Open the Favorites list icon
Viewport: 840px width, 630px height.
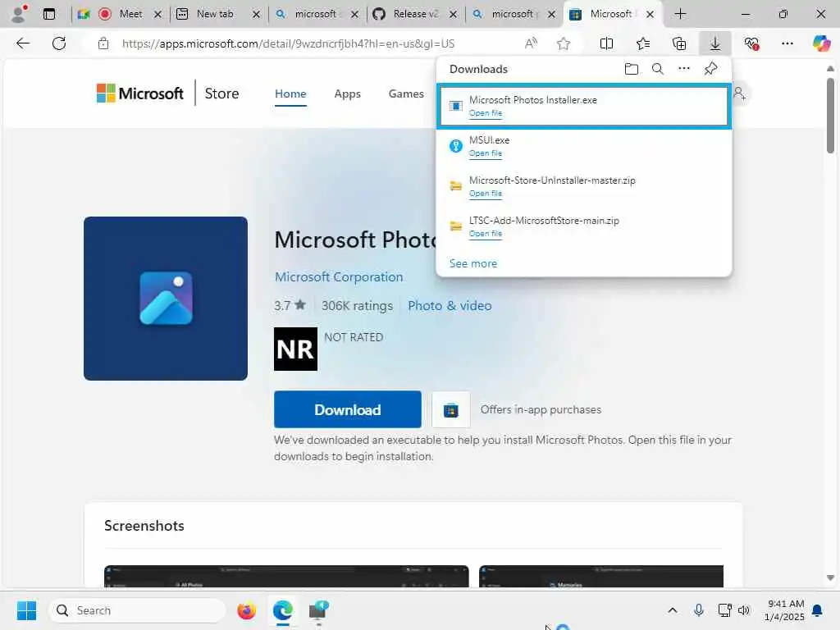[643, 43]
